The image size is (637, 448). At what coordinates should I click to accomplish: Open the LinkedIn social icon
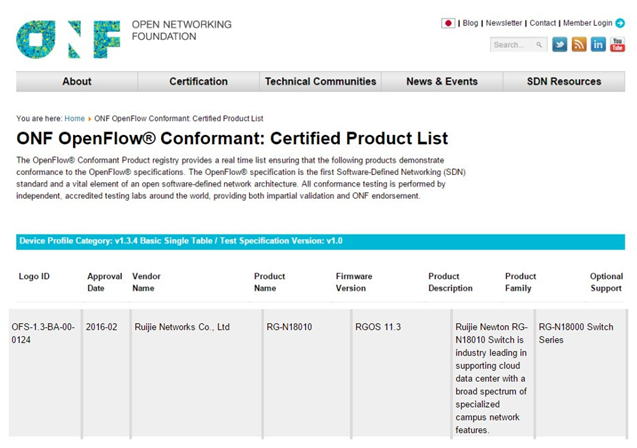(598, 44)
